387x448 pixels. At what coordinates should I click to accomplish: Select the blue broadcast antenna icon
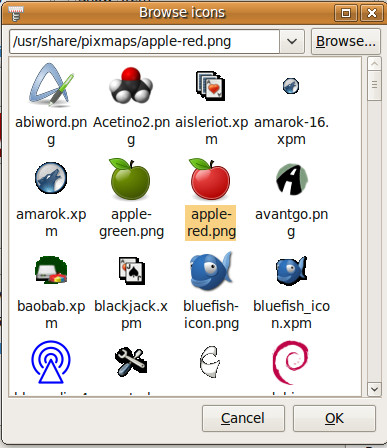(51, 362)
